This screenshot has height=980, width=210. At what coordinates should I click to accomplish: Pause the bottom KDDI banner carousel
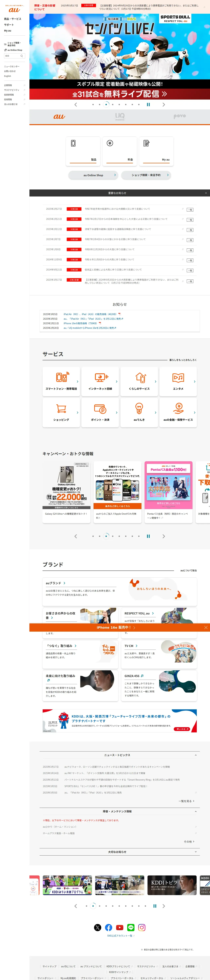pos(155,906)
